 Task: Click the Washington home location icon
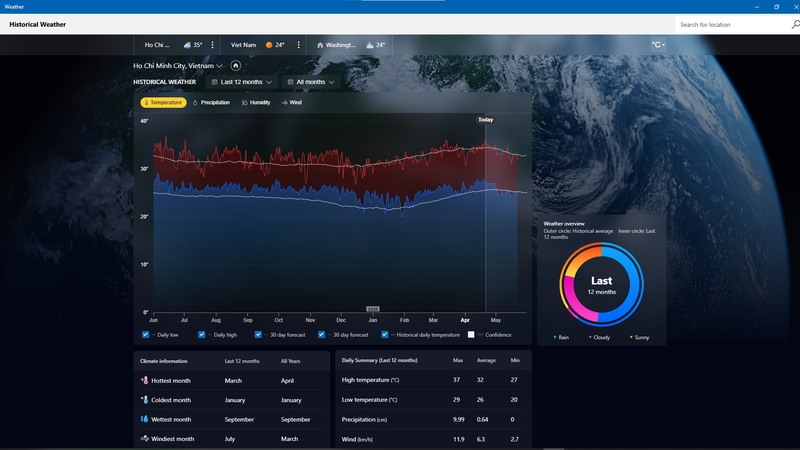tap(320, 45)
